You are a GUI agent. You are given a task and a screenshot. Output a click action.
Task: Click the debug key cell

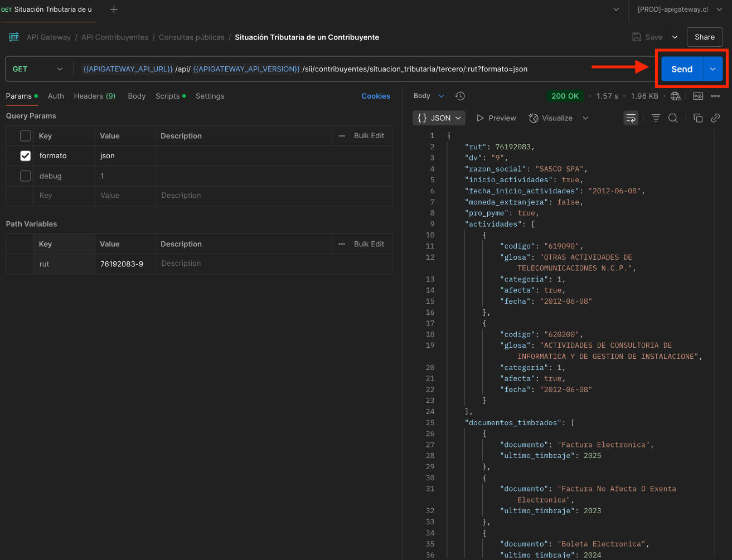click(x=64, y=176)
